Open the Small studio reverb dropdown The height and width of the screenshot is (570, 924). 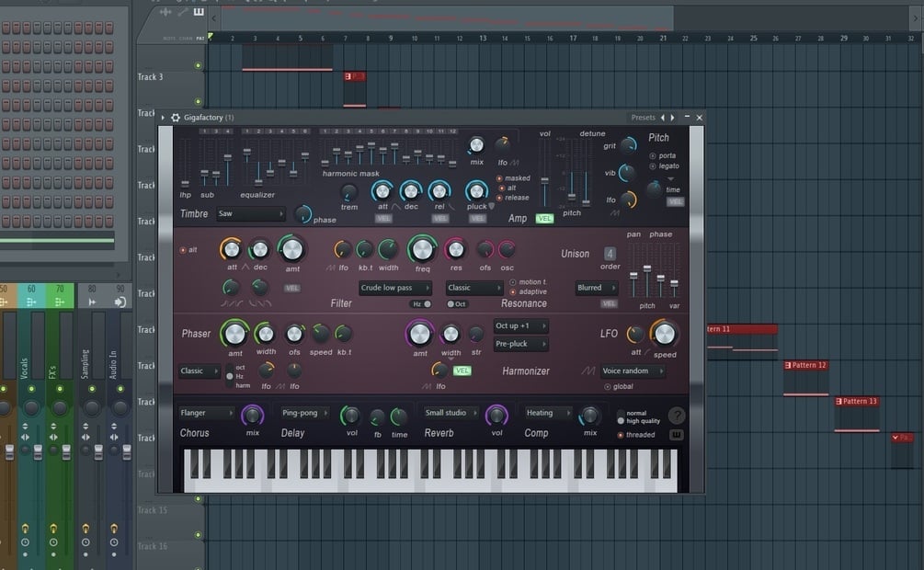point(451,413)
